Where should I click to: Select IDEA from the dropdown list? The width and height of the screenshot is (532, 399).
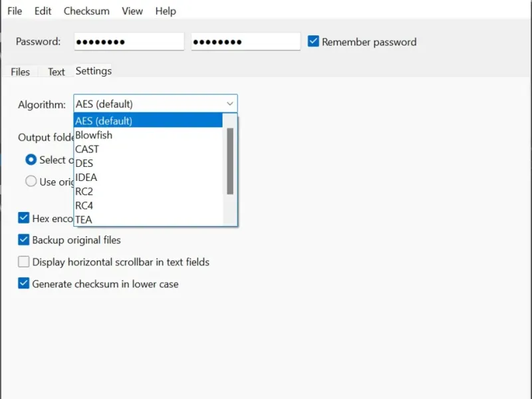[x=86, y=178]
